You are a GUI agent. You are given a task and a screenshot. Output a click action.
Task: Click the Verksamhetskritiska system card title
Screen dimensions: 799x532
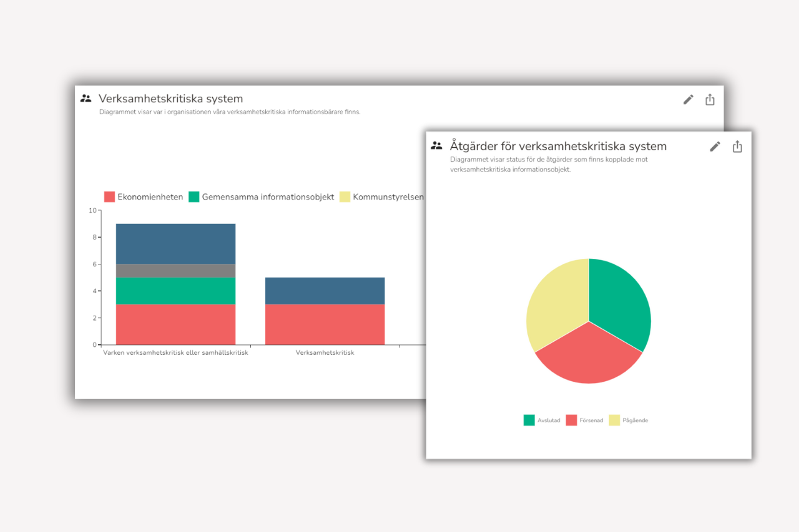coord(170,99)
